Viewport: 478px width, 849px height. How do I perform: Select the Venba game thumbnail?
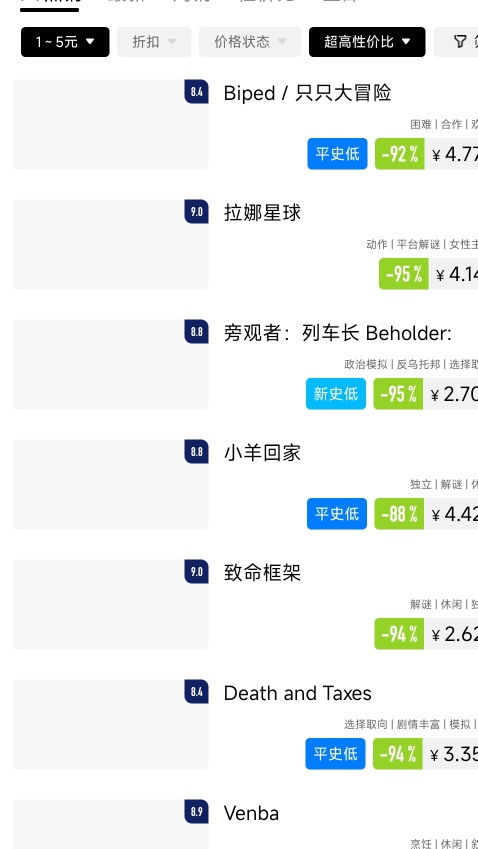tap(111, 824)
